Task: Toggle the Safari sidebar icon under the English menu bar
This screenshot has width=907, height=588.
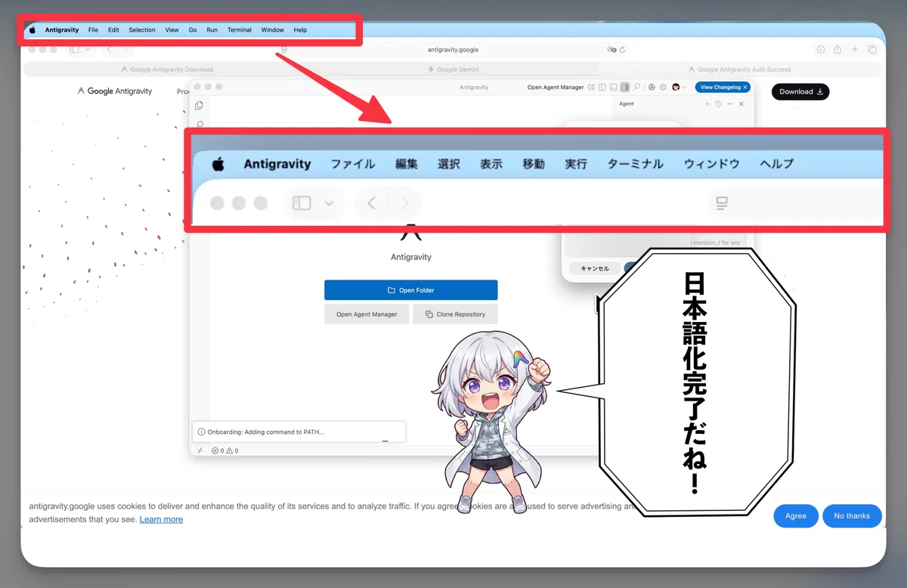Action: (74, 49)
